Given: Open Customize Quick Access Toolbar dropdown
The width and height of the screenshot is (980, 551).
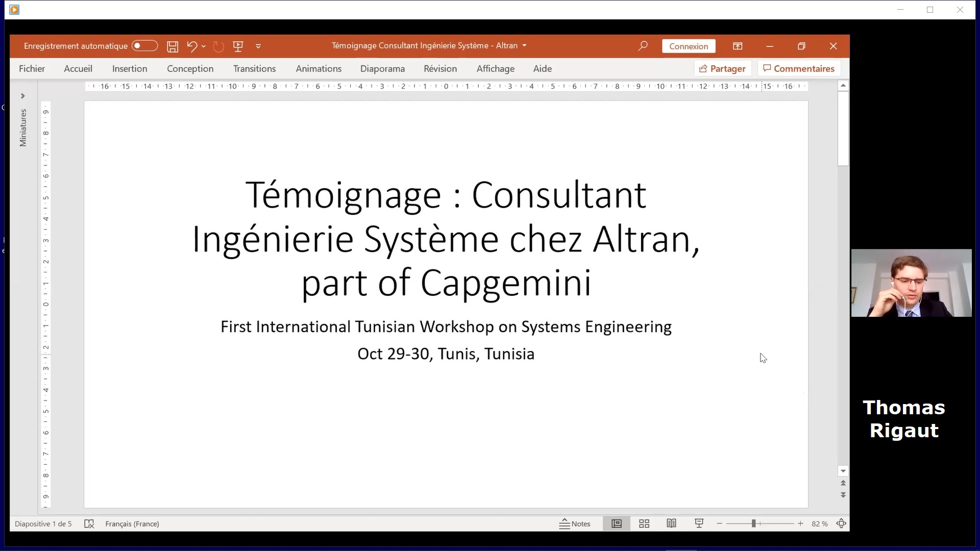Looking at the screenshot, I should pyautogui.click(x=258, y=46).
